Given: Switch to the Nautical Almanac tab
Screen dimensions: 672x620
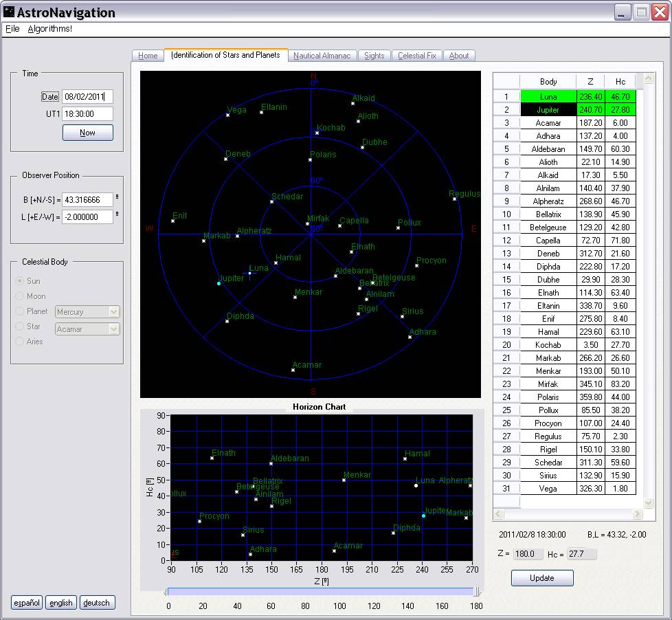Looking at the screenshot, I should coord(322,56).
